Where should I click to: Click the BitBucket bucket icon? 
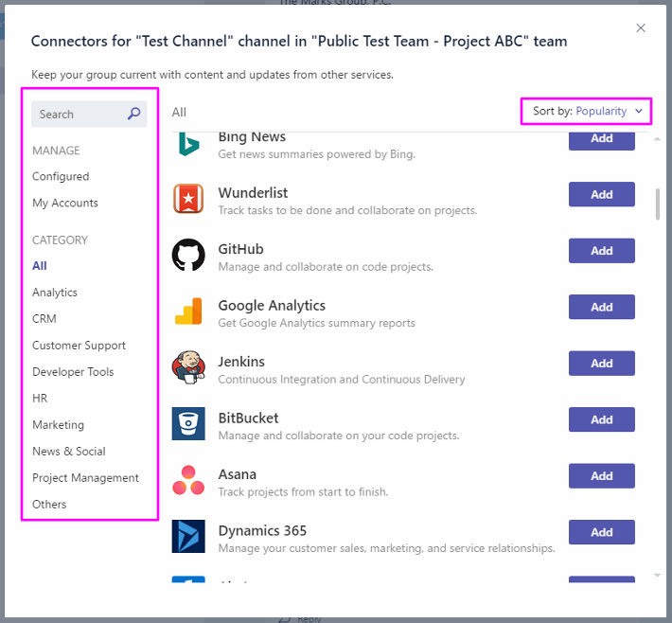[188, 423]
